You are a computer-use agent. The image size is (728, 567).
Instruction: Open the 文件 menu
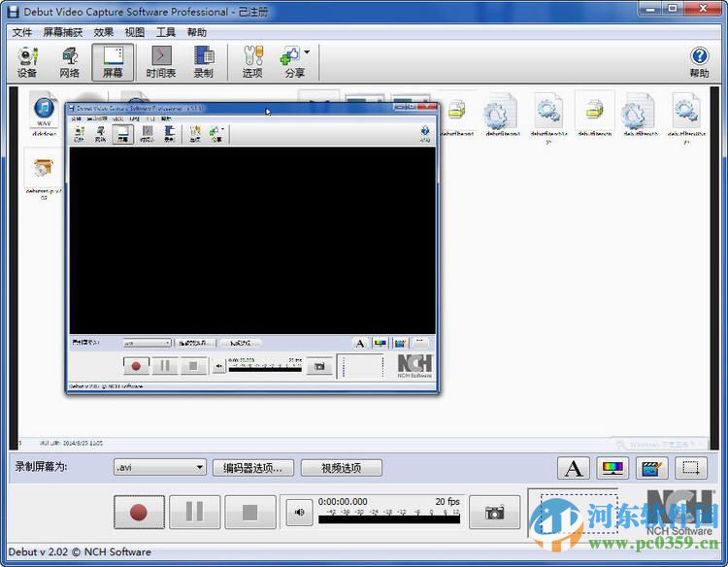[x=21, y=32]
